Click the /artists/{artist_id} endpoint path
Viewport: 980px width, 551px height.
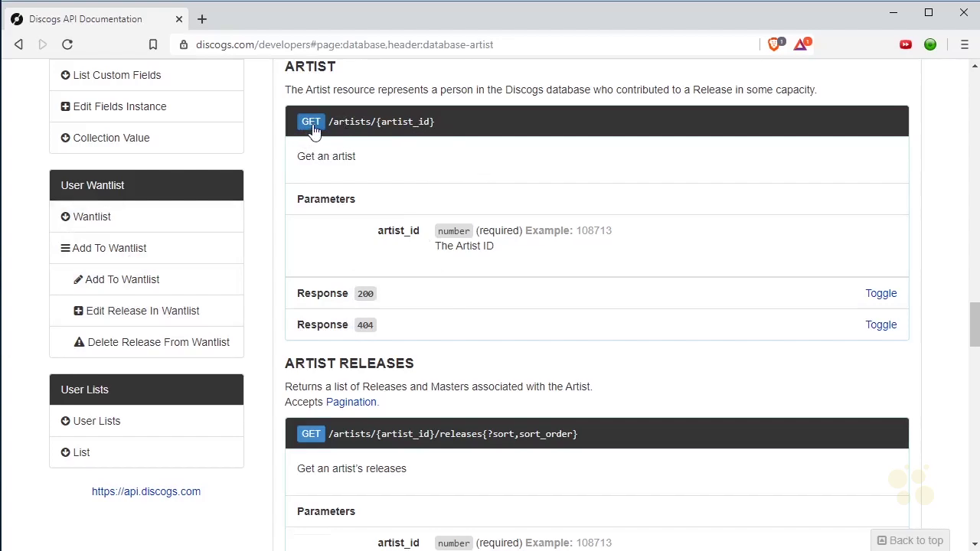point(381,122)
